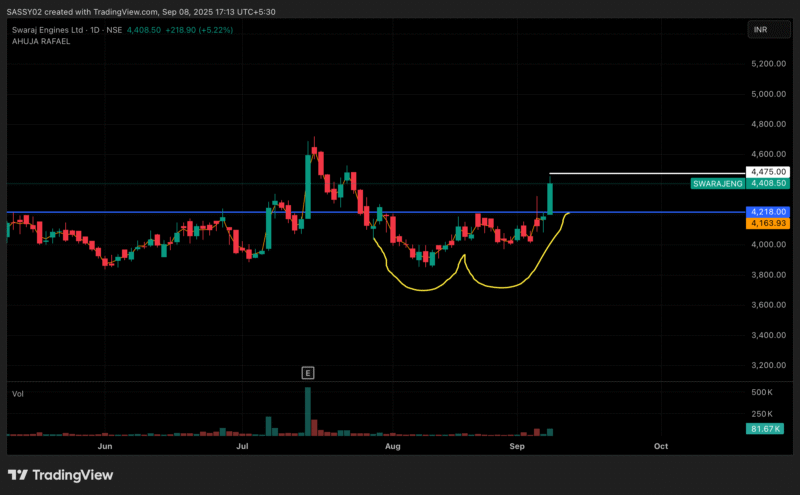Viewport: 800px width, 495px height.
Task: Click the white 4,475.00 price label
Action: click(x=768, y=172)
